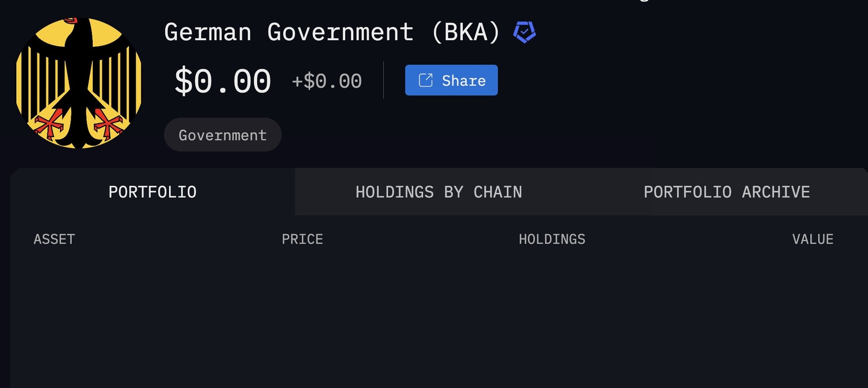This screenshot has height=388, width=868.
Task: Click the German Government entity name
Action: [289, 32]
